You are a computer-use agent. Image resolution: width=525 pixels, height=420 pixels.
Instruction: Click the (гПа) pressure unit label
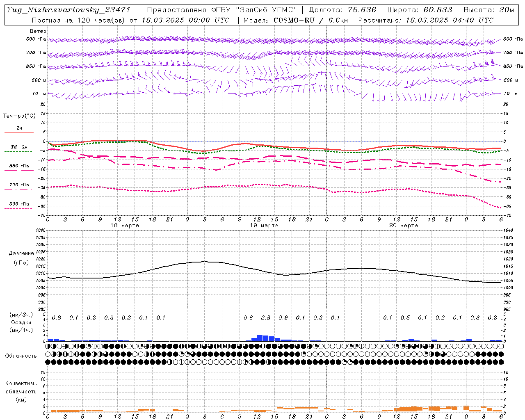coord(21,263)
